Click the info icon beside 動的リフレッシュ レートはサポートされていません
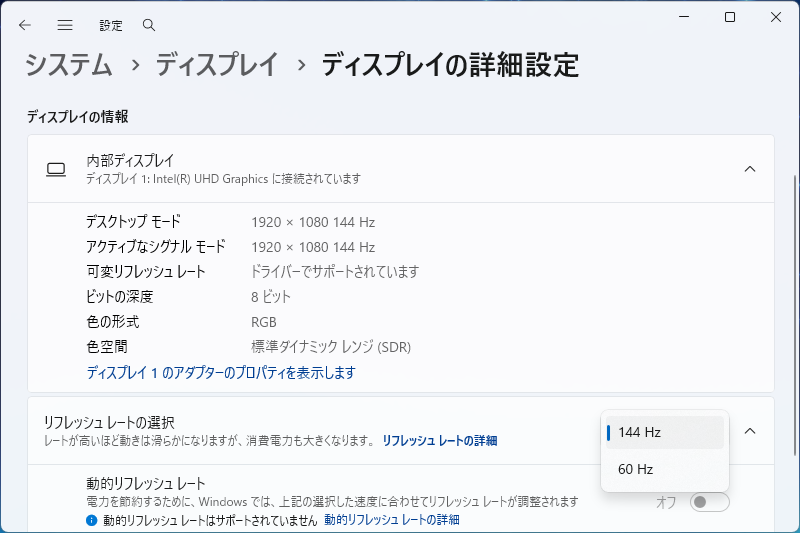This screenshot has height=533, width=800. [x=91, y=520]
